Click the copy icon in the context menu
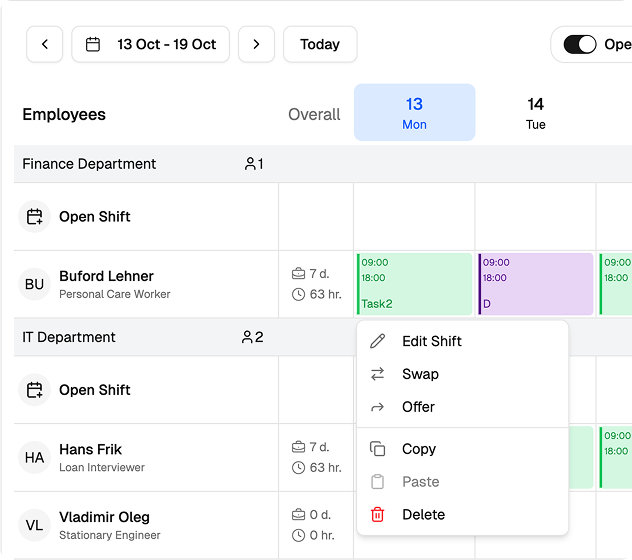This screenshot has width=632, height=560. coord(377,449)
